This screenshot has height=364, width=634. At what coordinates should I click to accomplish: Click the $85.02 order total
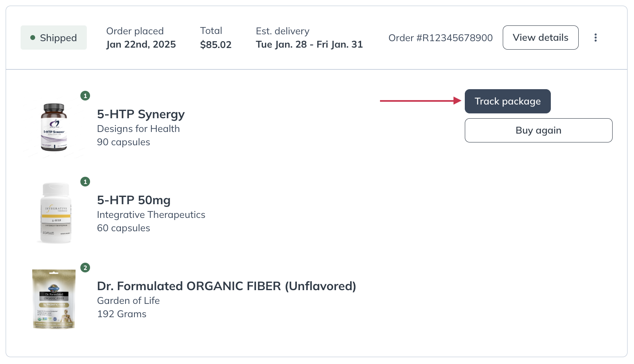[x=216, y=45]
